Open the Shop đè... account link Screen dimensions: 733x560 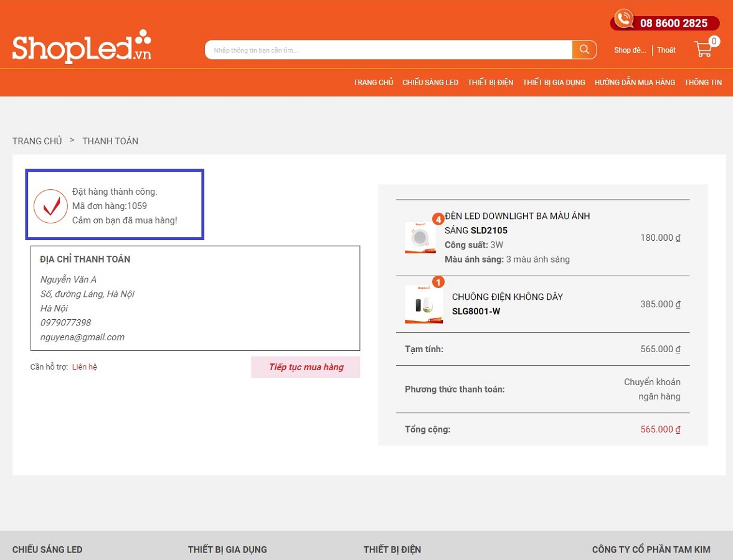coord(630,50)
